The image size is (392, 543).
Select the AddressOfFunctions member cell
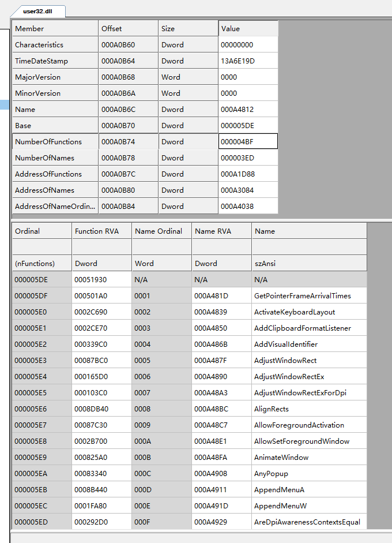point(55,174)
